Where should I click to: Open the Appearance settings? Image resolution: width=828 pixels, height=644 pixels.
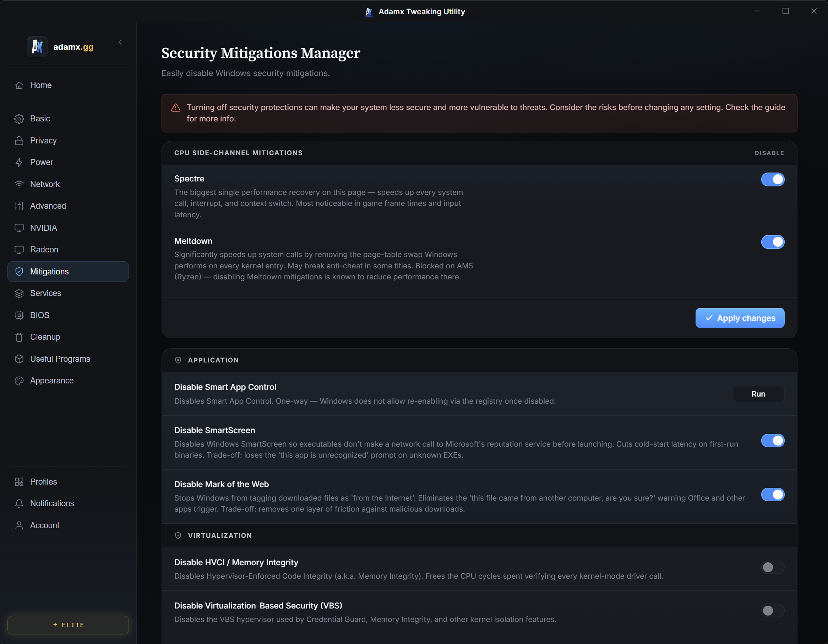(68, 381)
